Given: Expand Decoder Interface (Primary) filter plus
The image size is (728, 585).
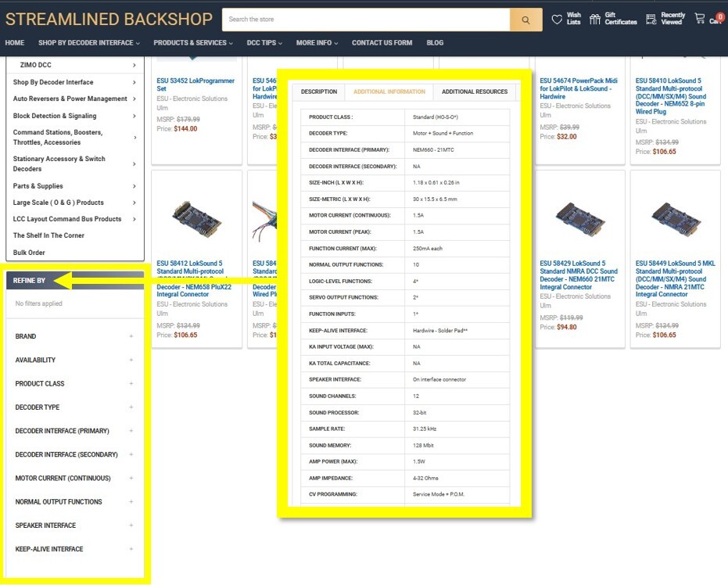Looking at the screenshot, I should coord(131,431).
